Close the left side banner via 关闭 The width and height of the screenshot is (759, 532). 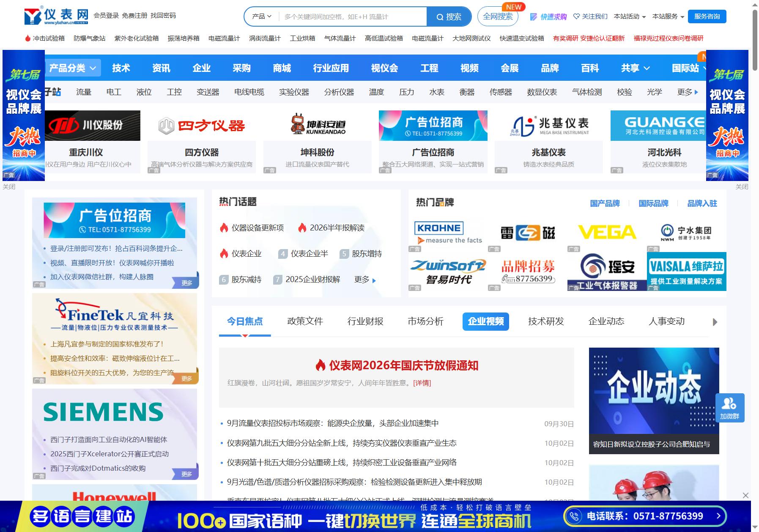point(9,186)
